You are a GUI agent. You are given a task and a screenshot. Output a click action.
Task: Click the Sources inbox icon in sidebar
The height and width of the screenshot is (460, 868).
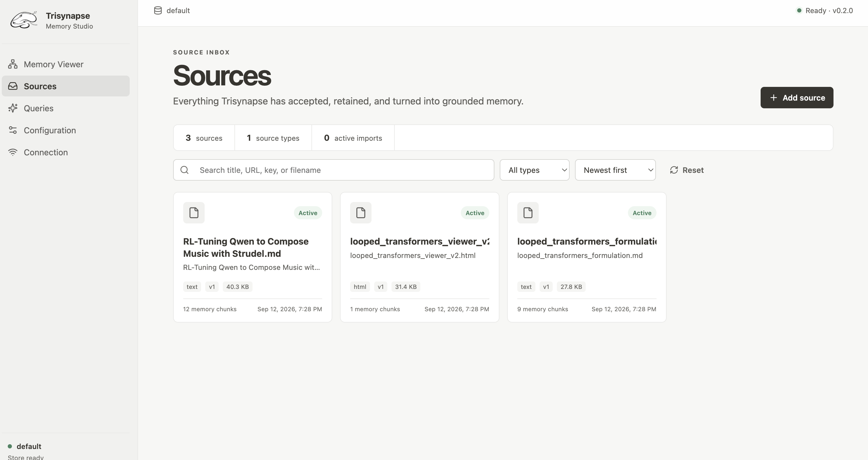coord(13,86)
